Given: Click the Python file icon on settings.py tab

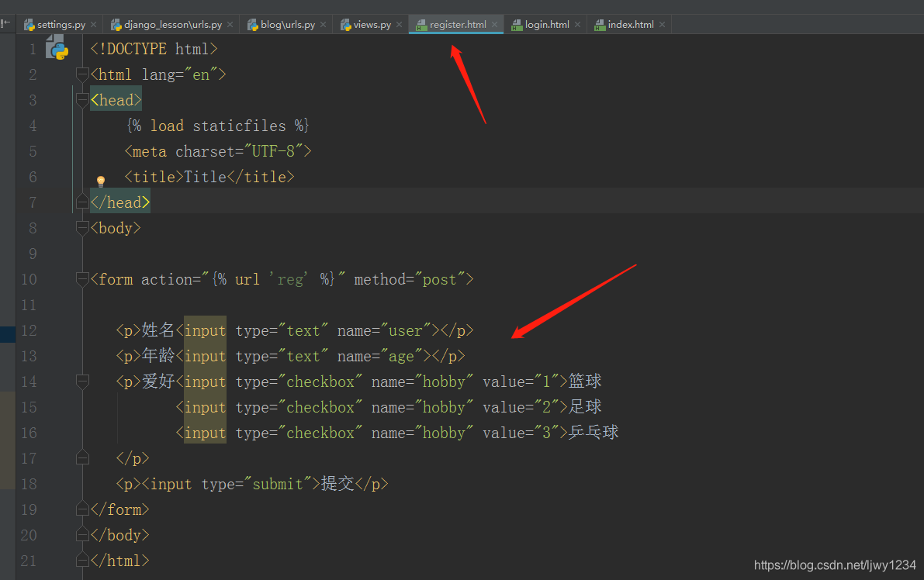Looking at the screenshot, I should tap(29, 25).
